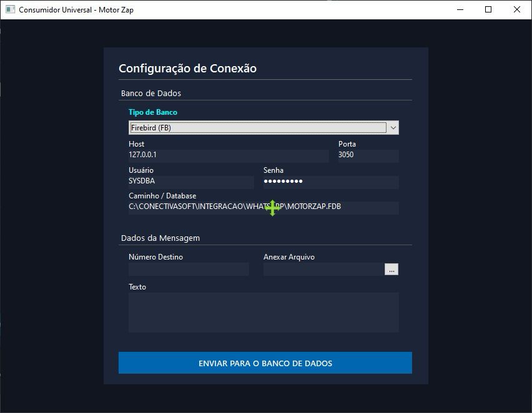Click inside the Texto message area
This screenshot has height=413, width=532.
coord(263,313)
